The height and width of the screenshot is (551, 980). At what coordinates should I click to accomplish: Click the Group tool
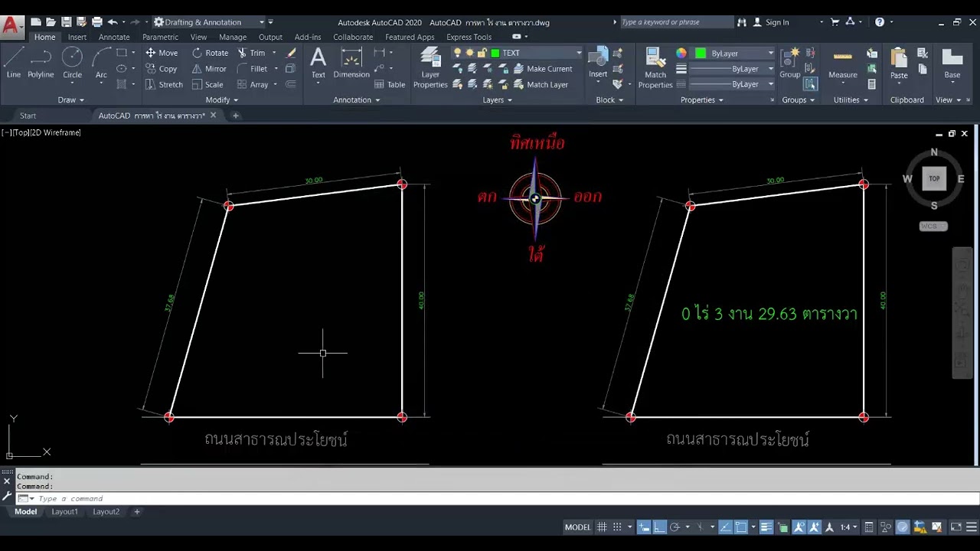point(790,63)
